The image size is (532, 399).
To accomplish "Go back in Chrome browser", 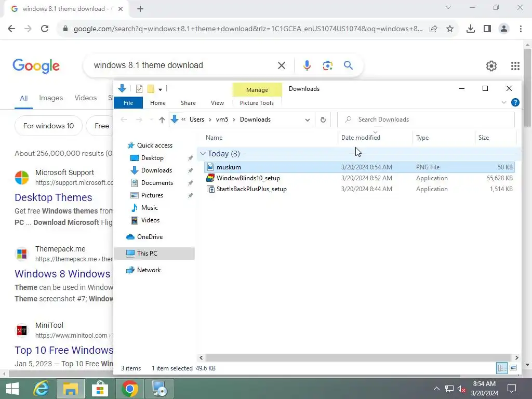I will pyautogui.click(x=11, y=29).
